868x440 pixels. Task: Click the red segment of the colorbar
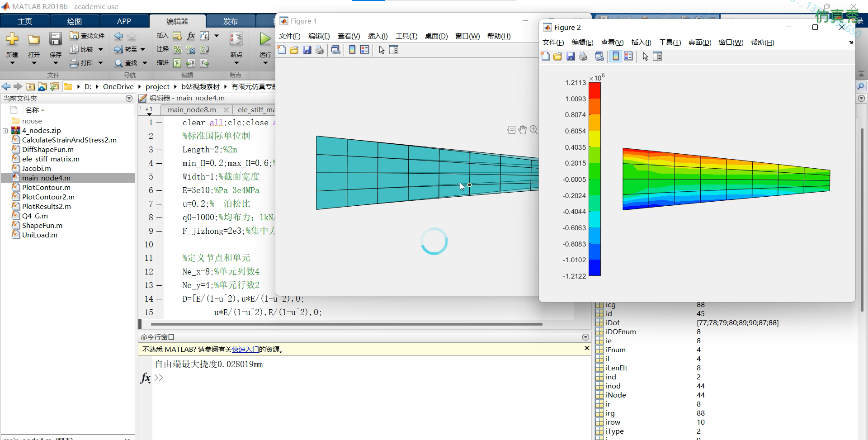click(x=594, y=90)
